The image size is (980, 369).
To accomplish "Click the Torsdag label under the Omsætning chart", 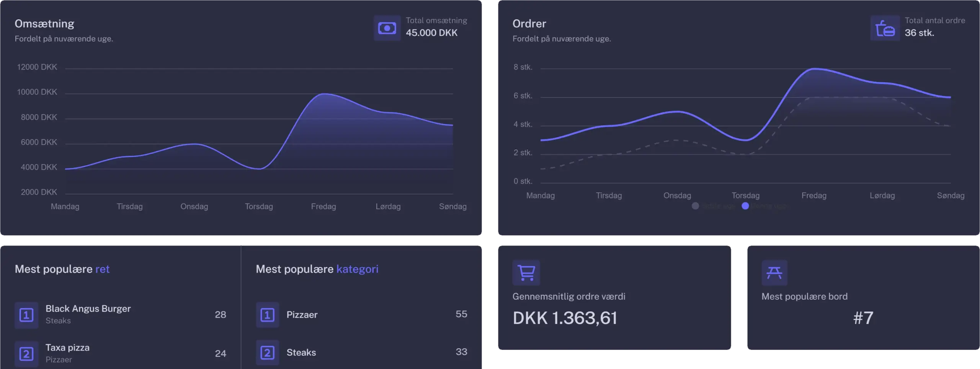I will [x=259, y=206].
